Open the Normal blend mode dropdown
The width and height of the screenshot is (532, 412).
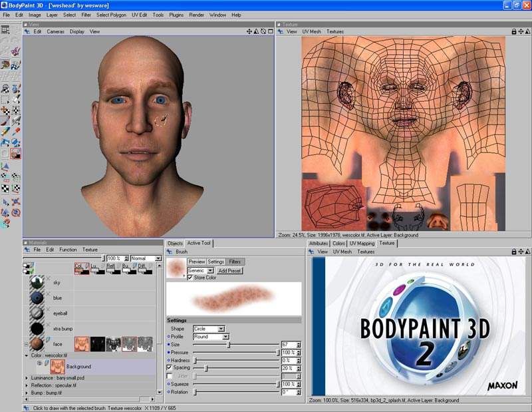[146, 258]
